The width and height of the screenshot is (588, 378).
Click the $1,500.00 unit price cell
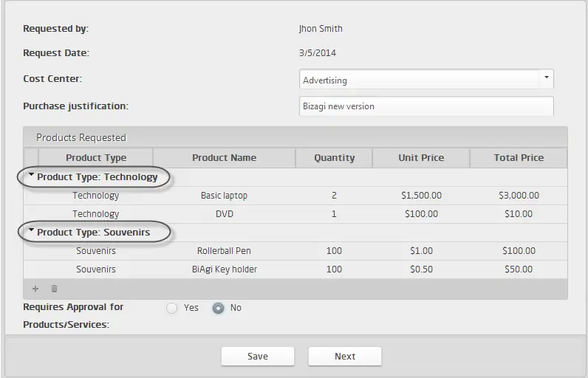tap(421, 196)
